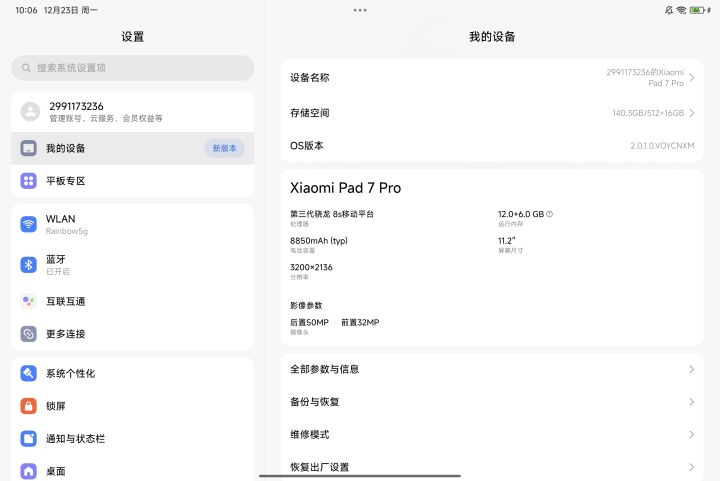Open the 桌面 home icon
Screen dimensions: 720x481
28,471
